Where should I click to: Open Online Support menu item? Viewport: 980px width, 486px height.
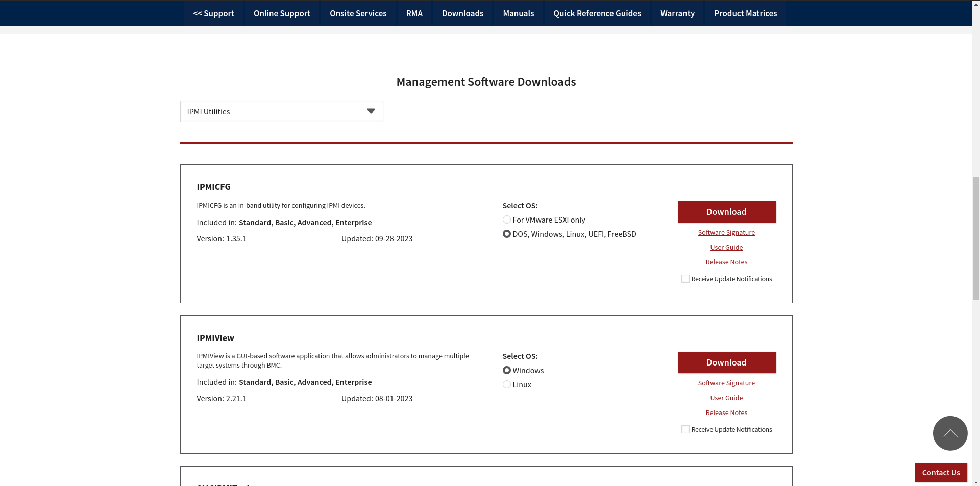(282, 13)
